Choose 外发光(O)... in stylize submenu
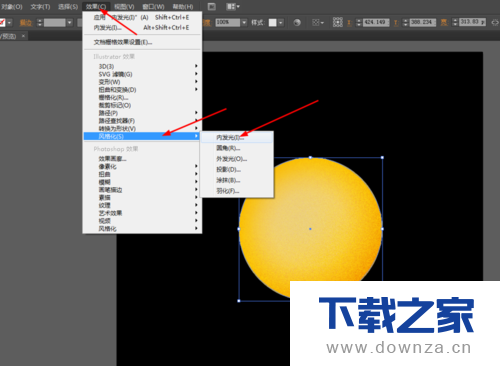Viewport: 500px width, 366px height. tap(237, 159)
